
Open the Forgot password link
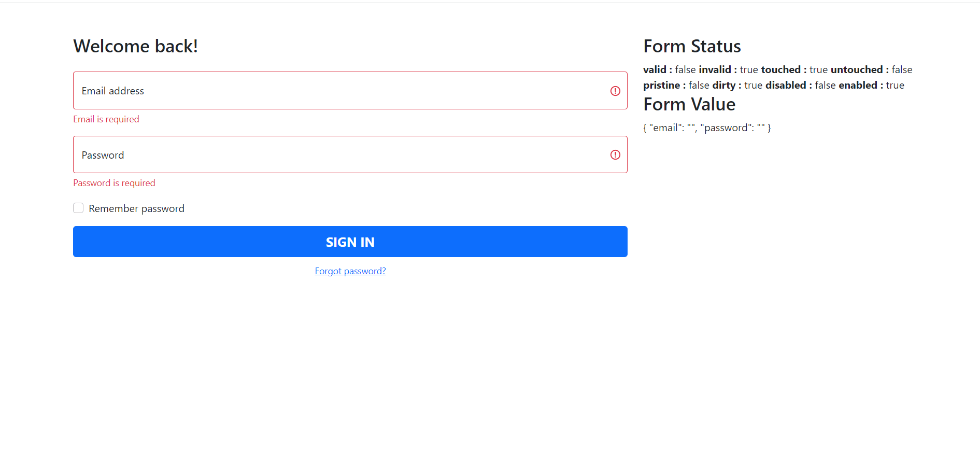coord(350,271)
